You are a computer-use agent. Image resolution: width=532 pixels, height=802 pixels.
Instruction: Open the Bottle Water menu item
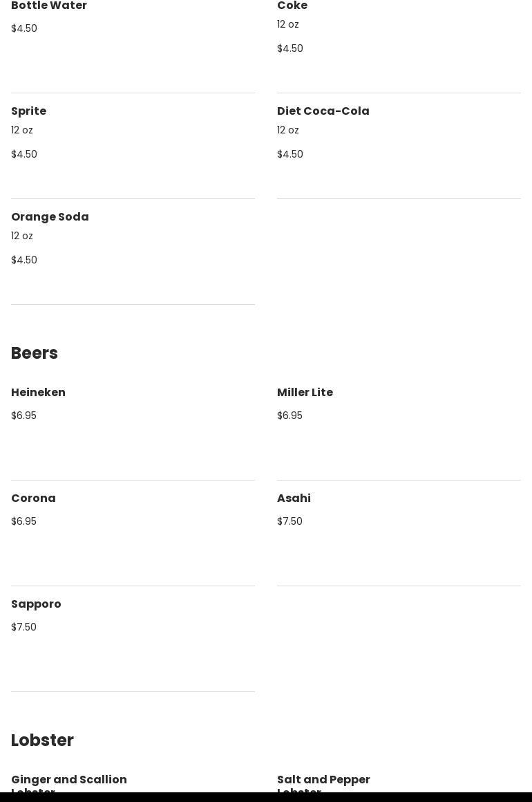(x=49, y=6)
